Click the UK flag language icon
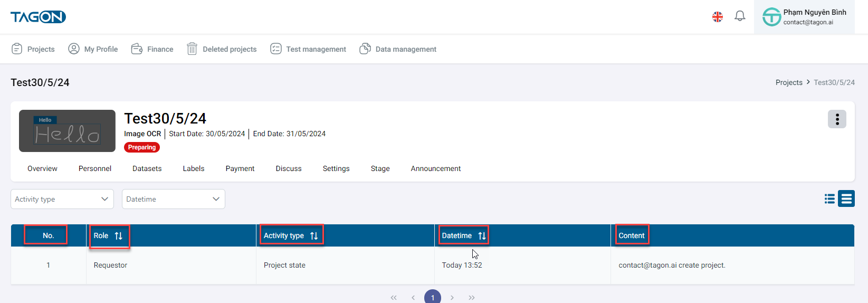This screenshot has height=303, width=868. (x=718, y=17)
